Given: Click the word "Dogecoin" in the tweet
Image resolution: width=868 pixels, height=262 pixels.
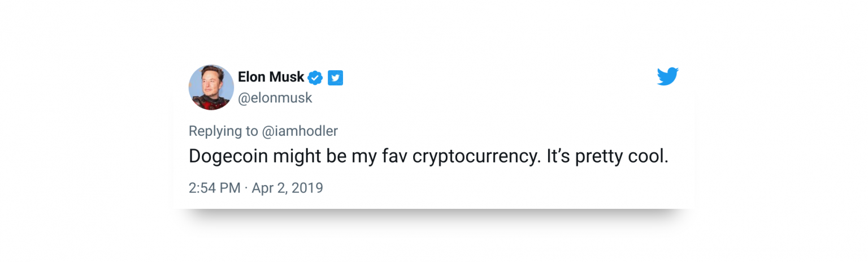Looking at the screenshot, I should tap(228, 157).
